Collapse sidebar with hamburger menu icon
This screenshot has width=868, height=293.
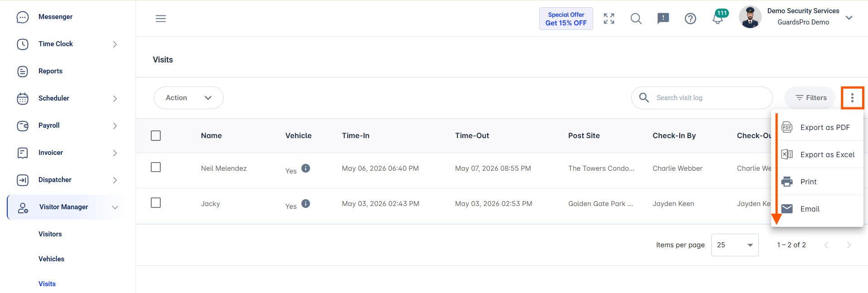click(x=161, y=19)
